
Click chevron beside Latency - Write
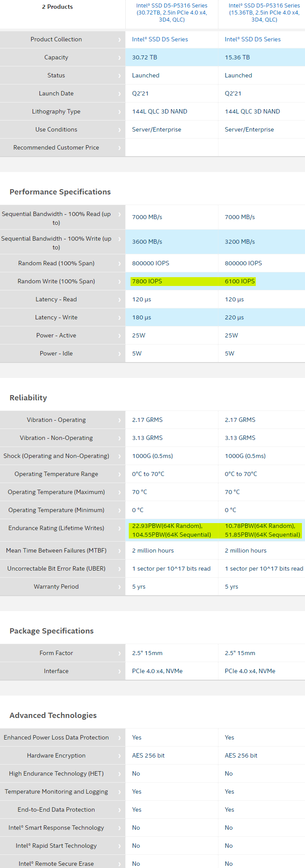coord(119,318)
